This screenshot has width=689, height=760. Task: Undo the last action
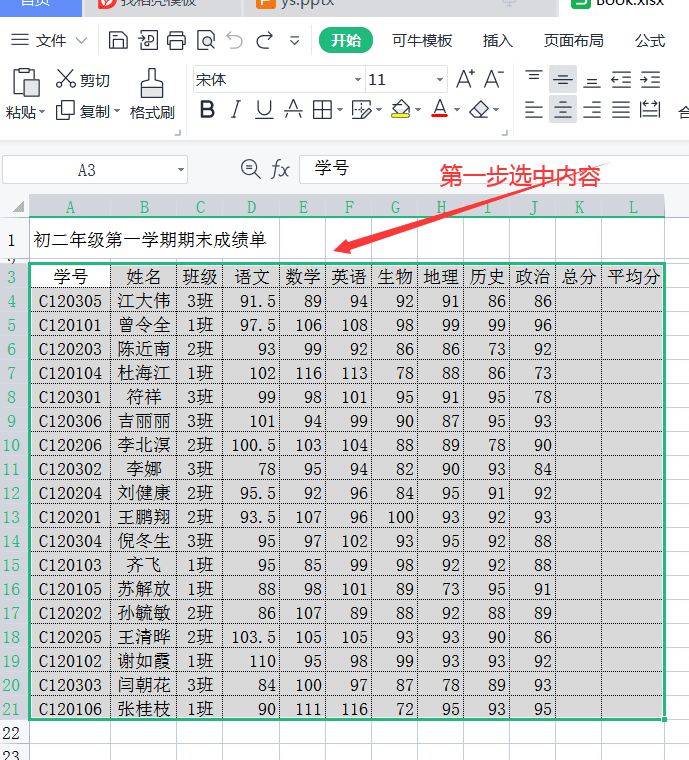pos(235,40)
